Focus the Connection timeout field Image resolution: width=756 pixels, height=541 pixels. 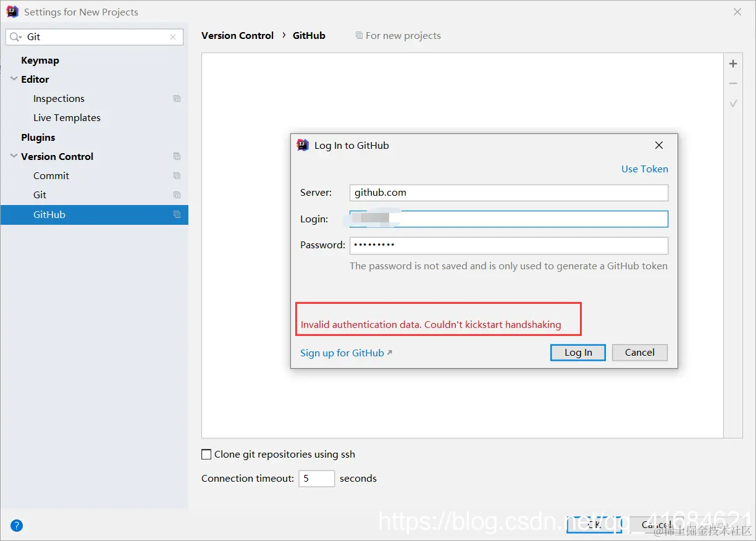[x=317, y=479]
